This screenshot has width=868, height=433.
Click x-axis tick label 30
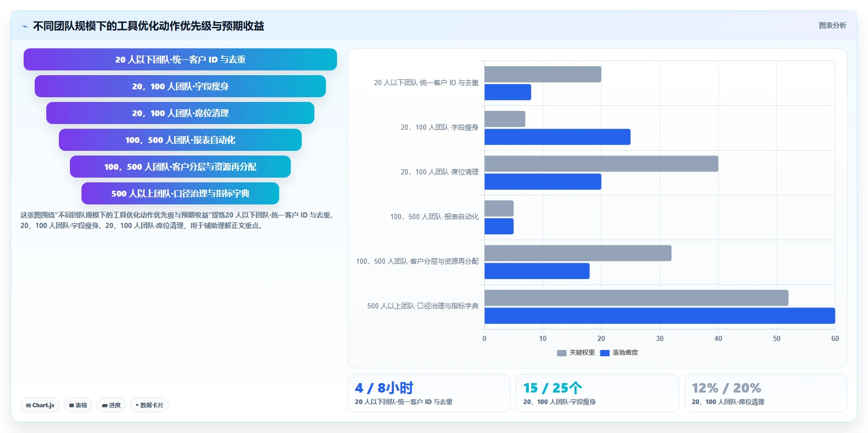(x=660, y=338)
